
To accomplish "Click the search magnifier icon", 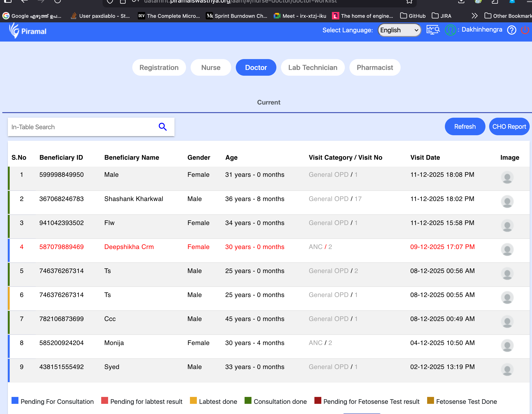I will [x=163, y=127].
